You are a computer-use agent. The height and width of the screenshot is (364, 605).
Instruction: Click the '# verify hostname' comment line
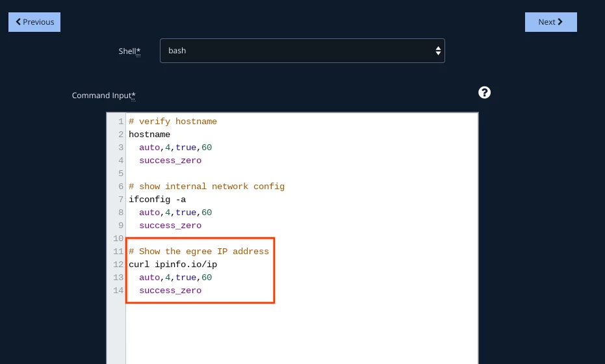tap(173, 122)
